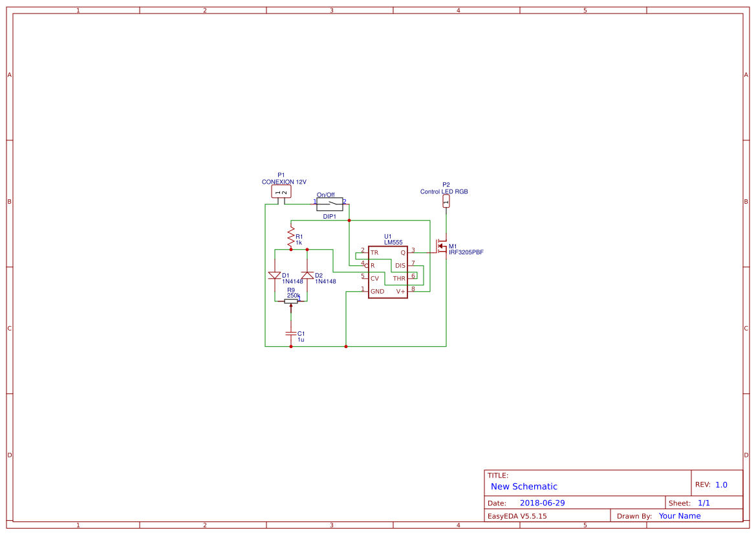Click the wire junction above R1 resistor
The image size is (756, 535).
point(349,221)
